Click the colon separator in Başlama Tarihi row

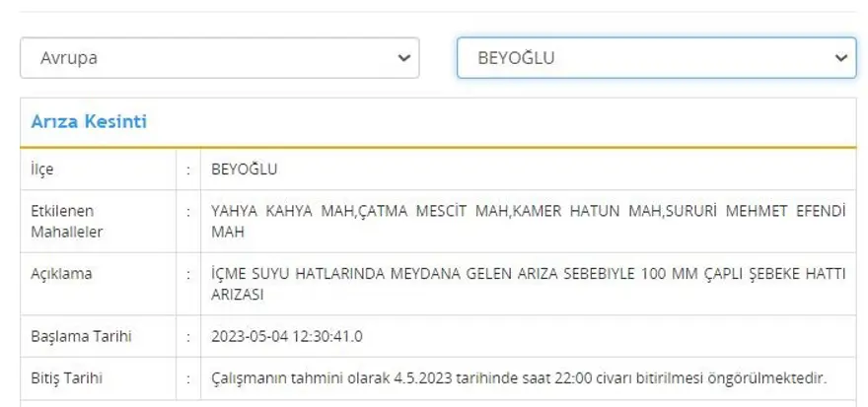(187, 336)
